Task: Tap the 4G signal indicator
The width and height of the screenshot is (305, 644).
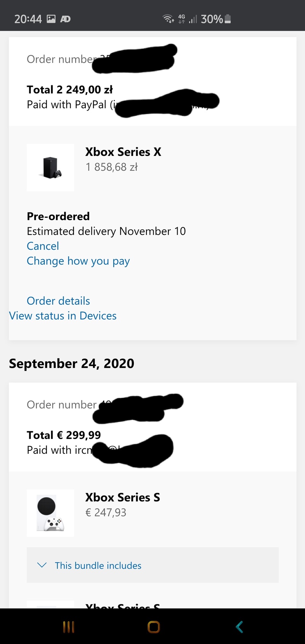Action: pyautogui.click(x=182, y=19)
